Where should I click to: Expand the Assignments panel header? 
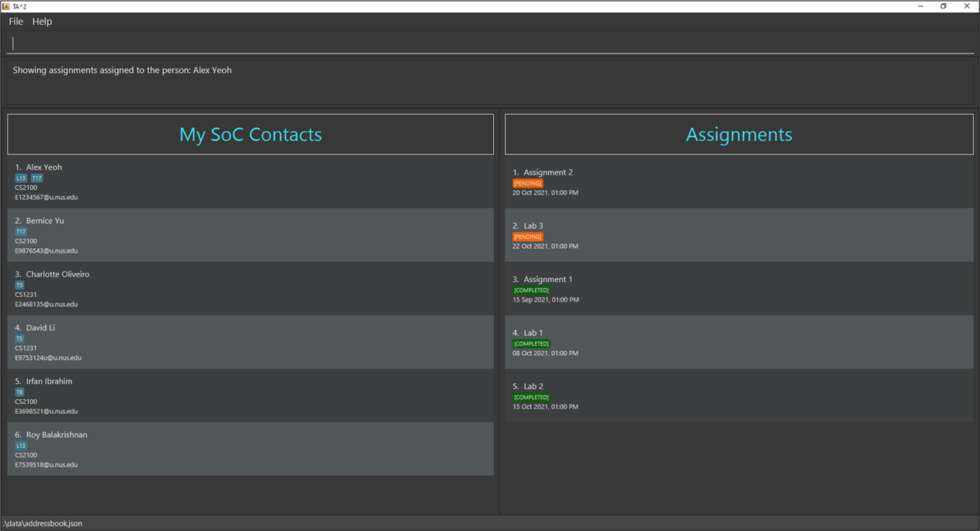pos(738,133)
